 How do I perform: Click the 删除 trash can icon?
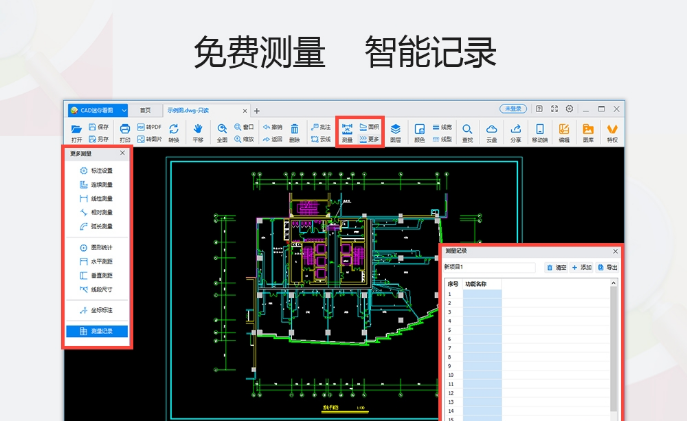tap(294, 133)
